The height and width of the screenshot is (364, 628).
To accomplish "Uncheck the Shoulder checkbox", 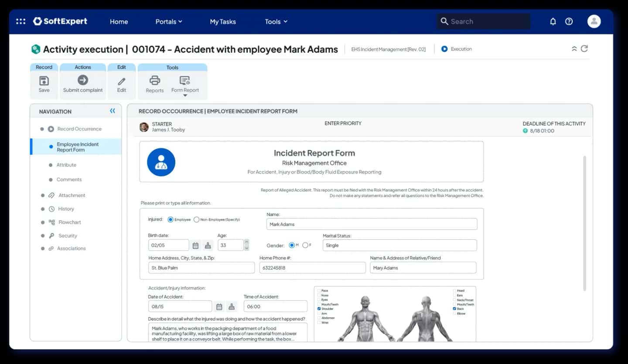I will click(x=319, y=309).
